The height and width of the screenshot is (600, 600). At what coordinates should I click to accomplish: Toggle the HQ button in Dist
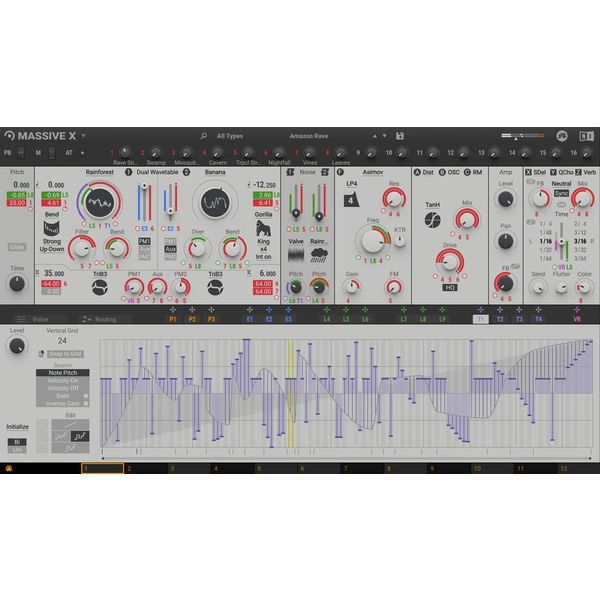point(450,287)
